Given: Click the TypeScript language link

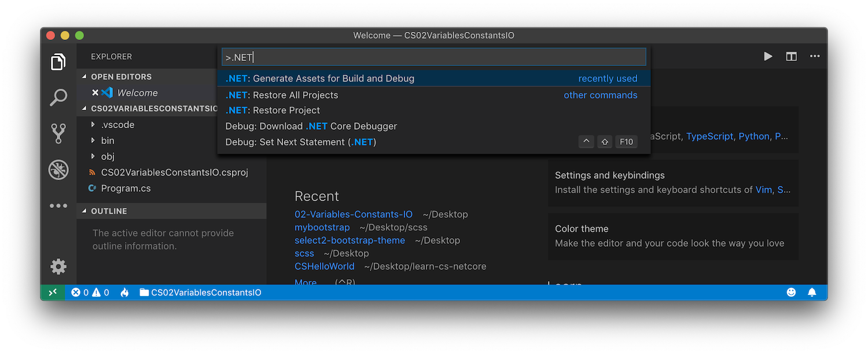Looking at the screenshot, I should [711, 136].
